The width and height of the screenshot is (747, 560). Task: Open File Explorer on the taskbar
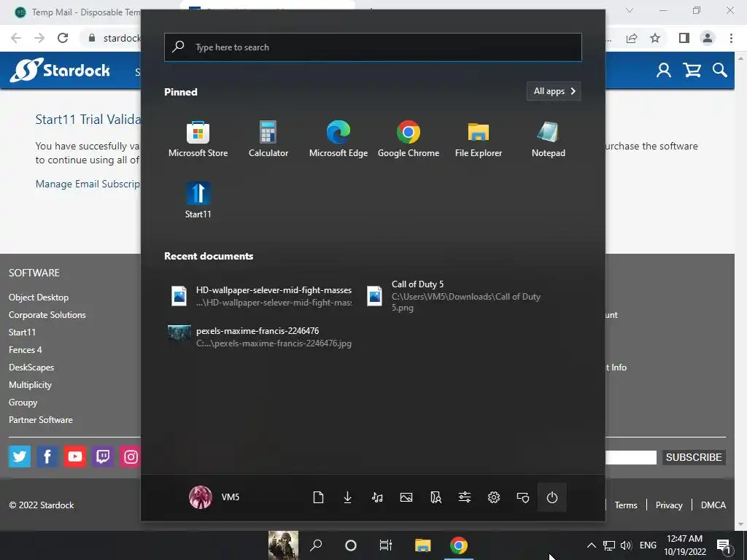coord(422,545)
